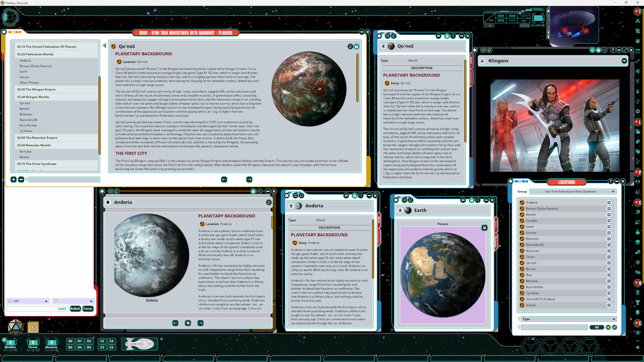Open module book icon for Risa

609,275
